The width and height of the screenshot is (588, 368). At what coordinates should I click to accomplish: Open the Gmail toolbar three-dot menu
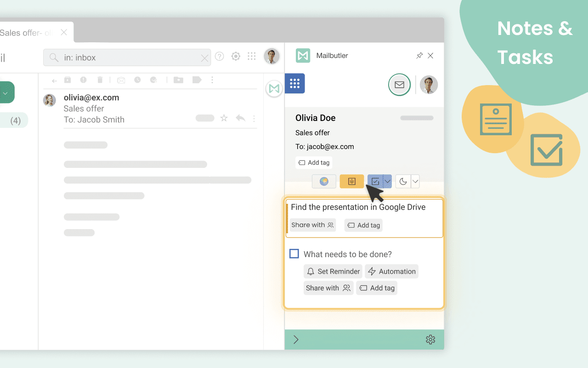[212, 80]
